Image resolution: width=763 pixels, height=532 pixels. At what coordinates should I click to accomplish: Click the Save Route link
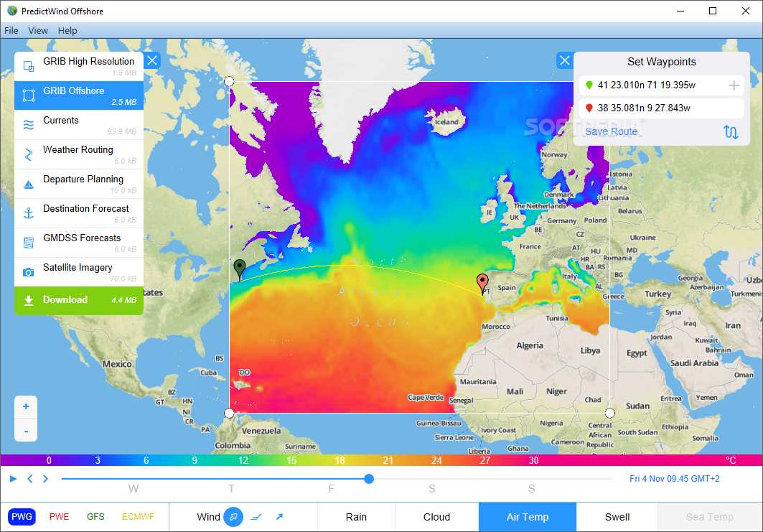click(x=611, y=131)
